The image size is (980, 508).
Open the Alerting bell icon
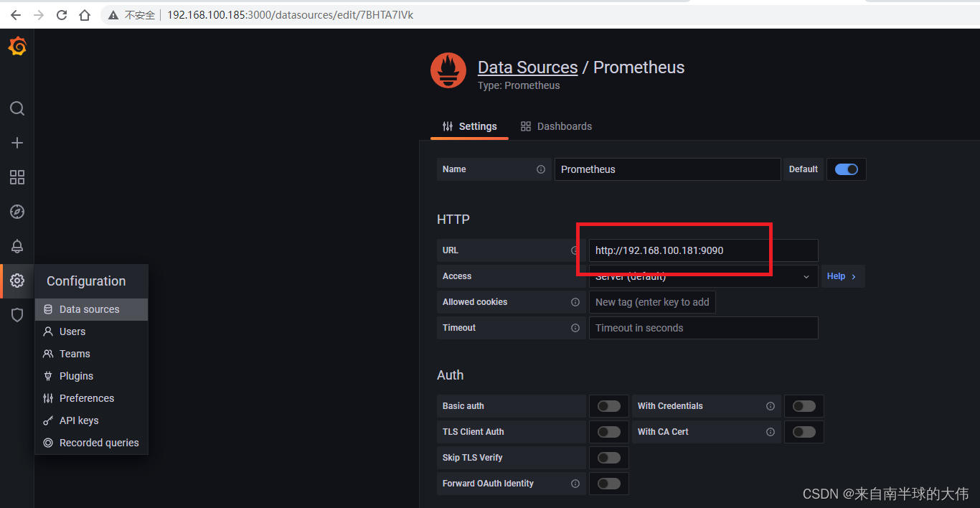[x=17, y=246]
